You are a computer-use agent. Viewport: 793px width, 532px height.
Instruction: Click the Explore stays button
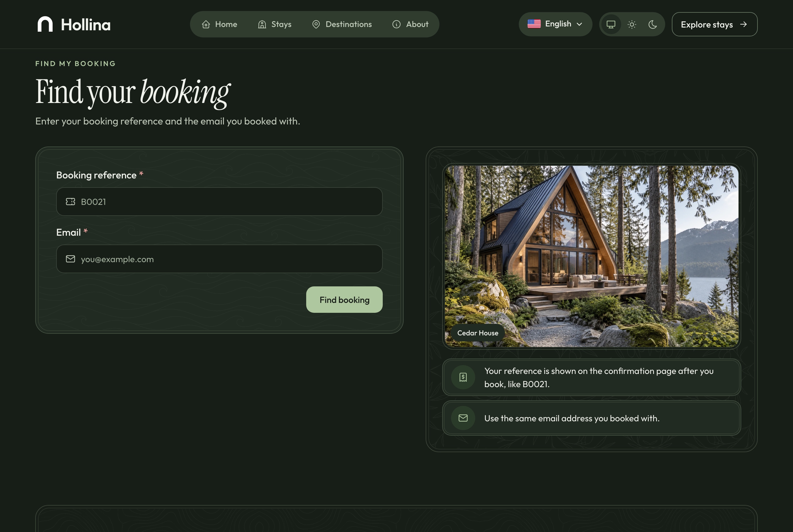tap(714, 25)
